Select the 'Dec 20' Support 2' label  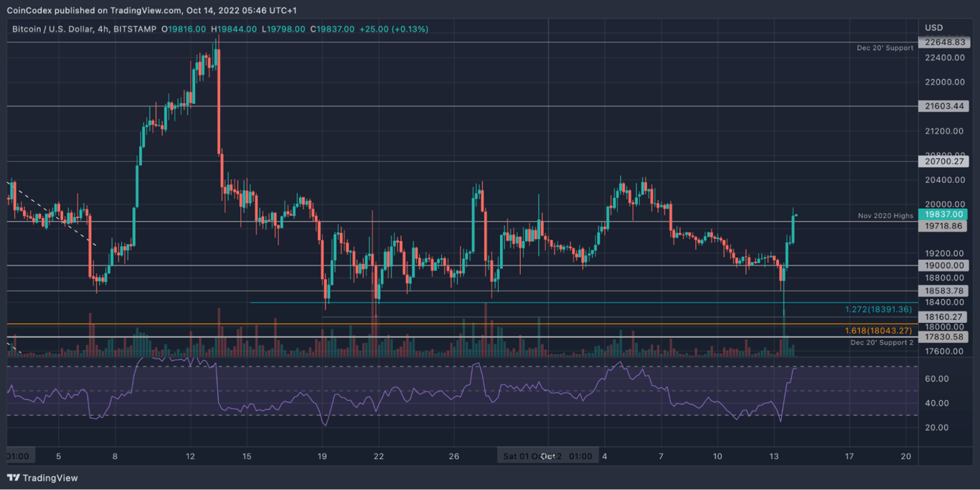884,344
